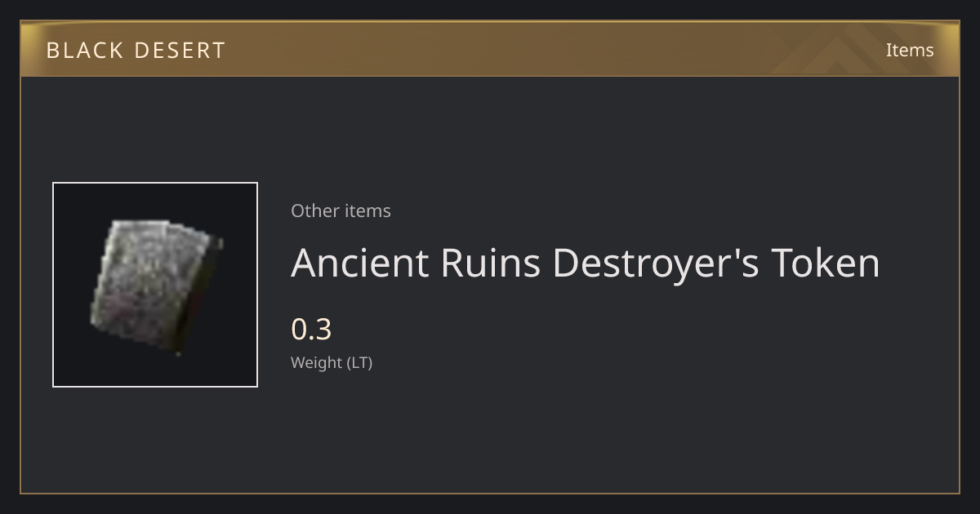The height and width of the screenshot is (514, 980).
Task: Click the word Other in the category label
Action: click(314, 210)
